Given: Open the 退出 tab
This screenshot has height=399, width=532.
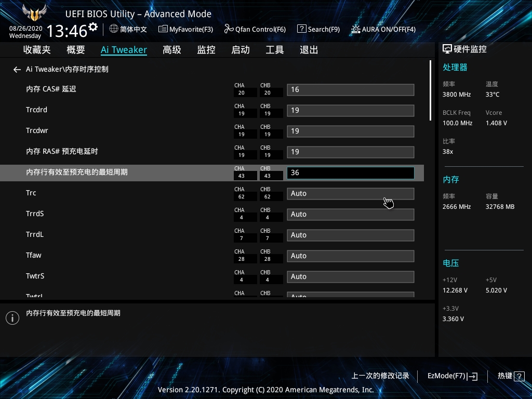Looking at the screenshot, I should click(309, 50).
